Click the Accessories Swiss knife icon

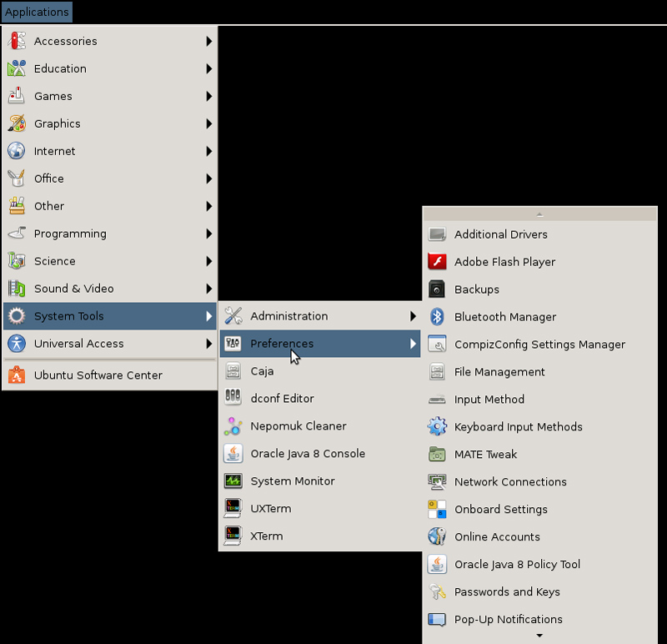point(17,41)
